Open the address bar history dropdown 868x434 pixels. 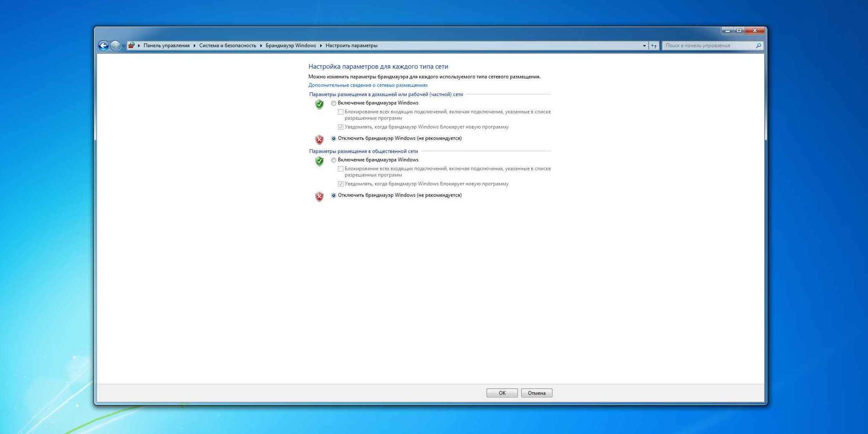tap(644, 46)
